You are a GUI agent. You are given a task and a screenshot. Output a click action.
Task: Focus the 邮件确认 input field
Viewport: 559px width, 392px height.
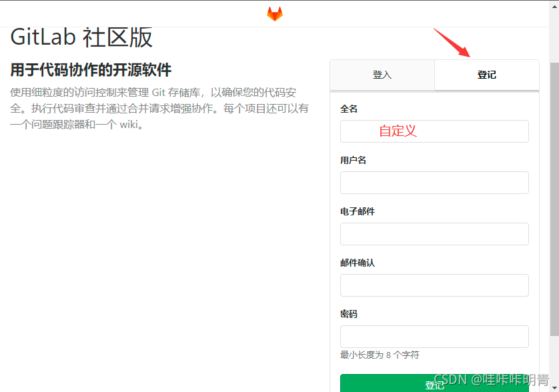[434, 285]
